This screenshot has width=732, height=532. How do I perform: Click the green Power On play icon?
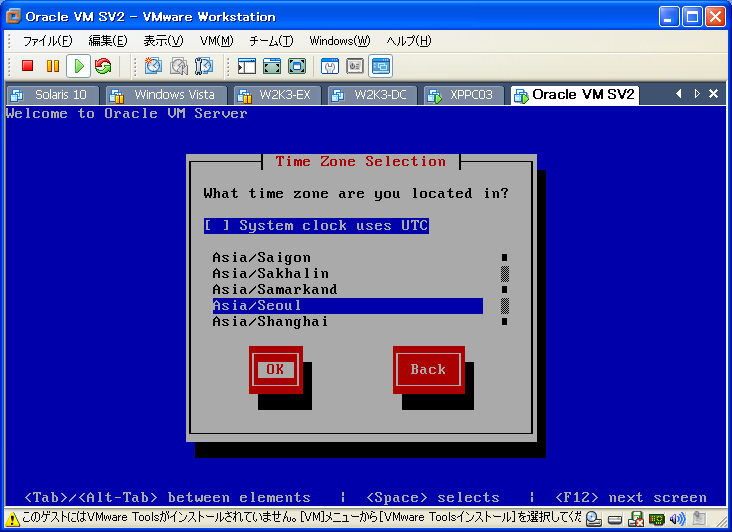click(x=78, y=66)
